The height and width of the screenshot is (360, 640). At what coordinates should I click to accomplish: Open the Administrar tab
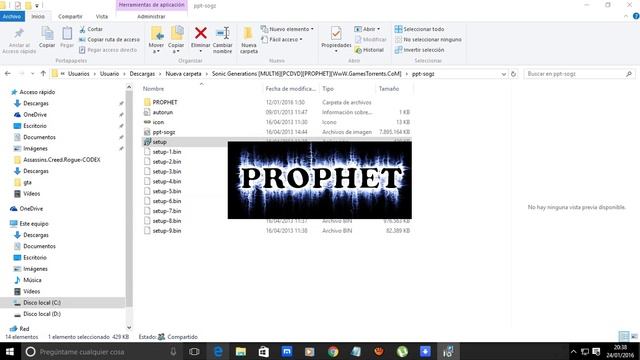click(151, 16)
